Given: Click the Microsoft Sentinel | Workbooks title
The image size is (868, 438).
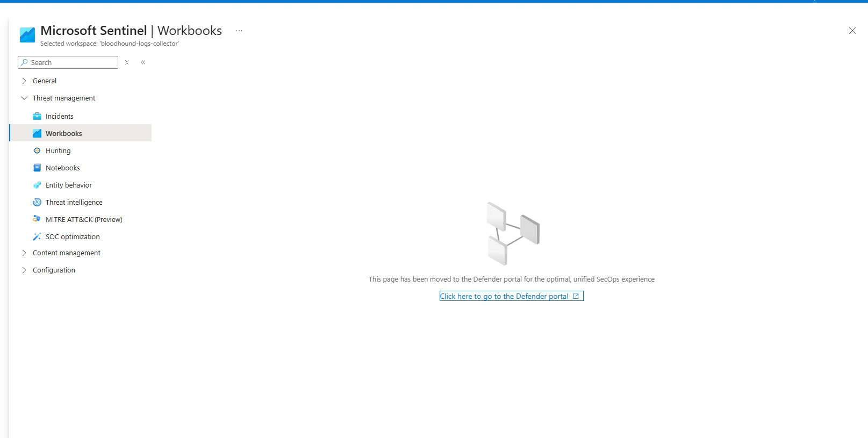Looking at the screenshot, I should 131,31.
